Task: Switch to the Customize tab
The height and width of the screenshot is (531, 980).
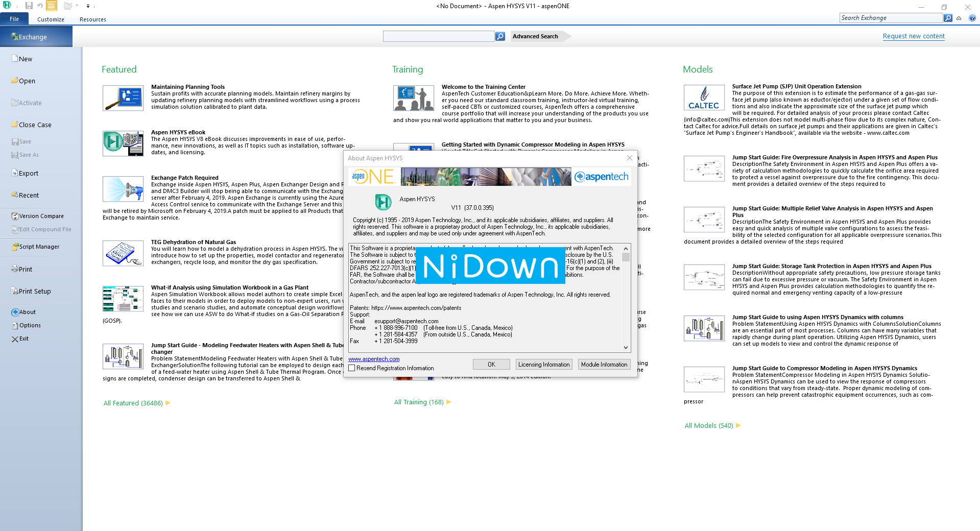Action: coord(50,19)
